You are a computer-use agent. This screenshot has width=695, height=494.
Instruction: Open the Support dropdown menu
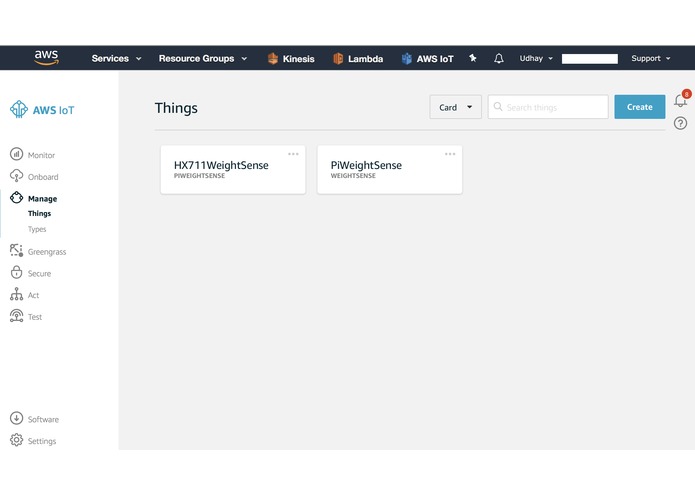click(x=651, y=58)
